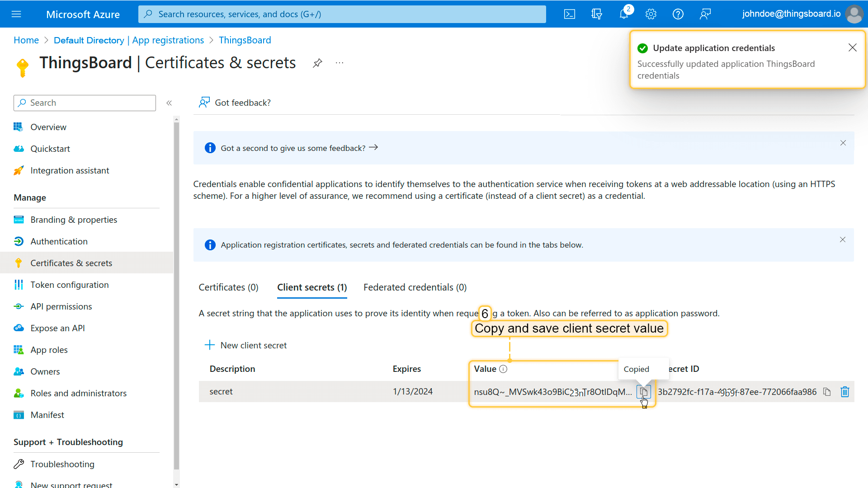The width and height of the screenshot is (868, 488).
Task: Show the Value column info tooltip
Action: 503,369
